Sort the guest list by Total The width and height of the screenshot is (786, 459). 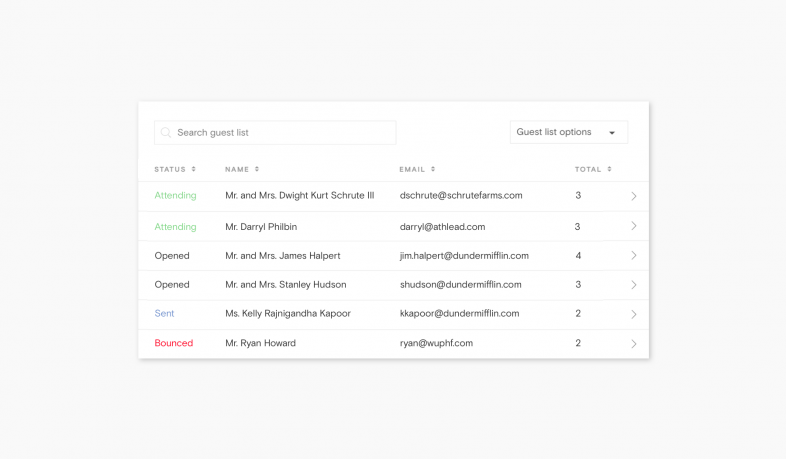[592, 169]
